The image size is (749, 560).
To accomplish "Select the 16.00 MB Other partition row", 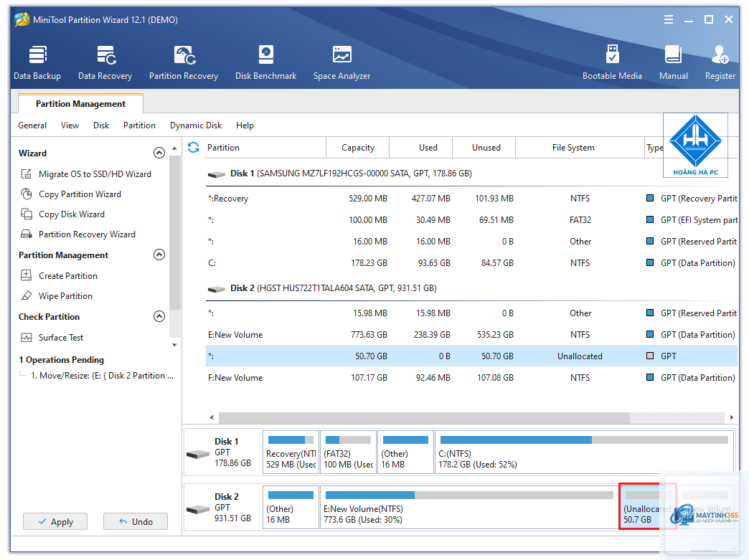I will pyautogui.click(x=471, y=242).
